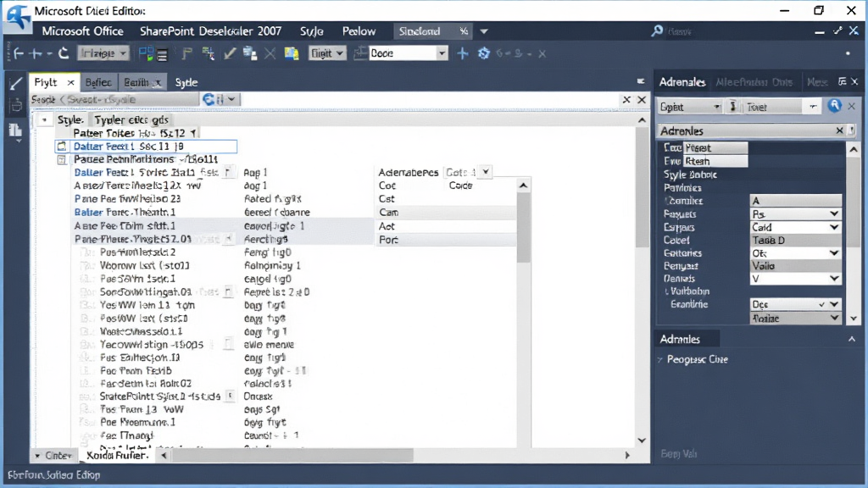
Task: Click the main list scroll-up arrow
Action: pos(642,120)
